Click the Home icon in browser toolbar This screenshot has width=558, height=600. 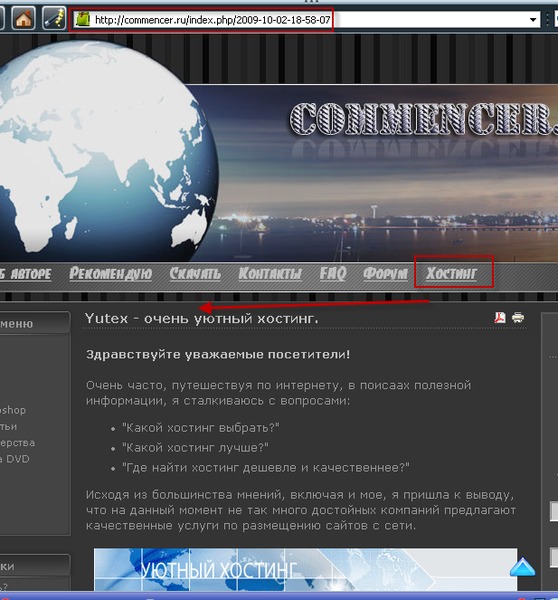tap(23, 18)
